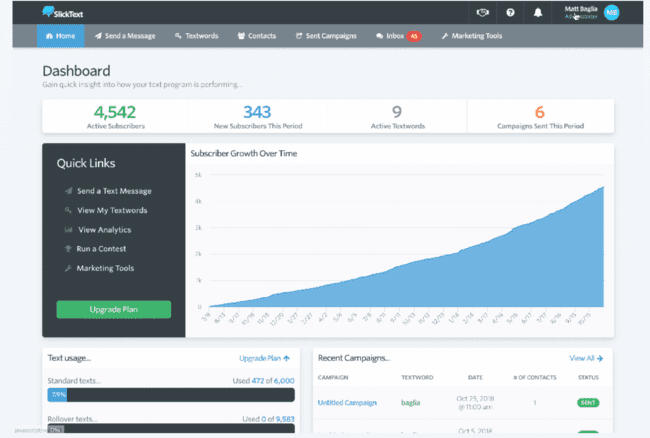
Task: Open View Analytics quick link
Action: (106, 229)
